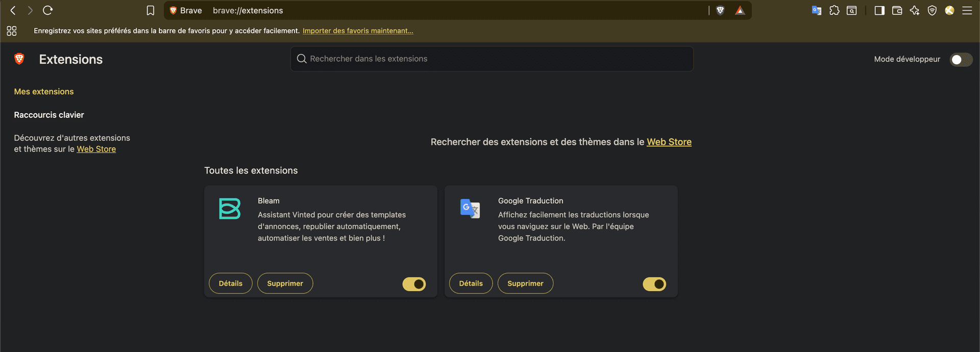980x352 pixels.
Task: Open Brave VPN shield icon
Action: point(932,10)
